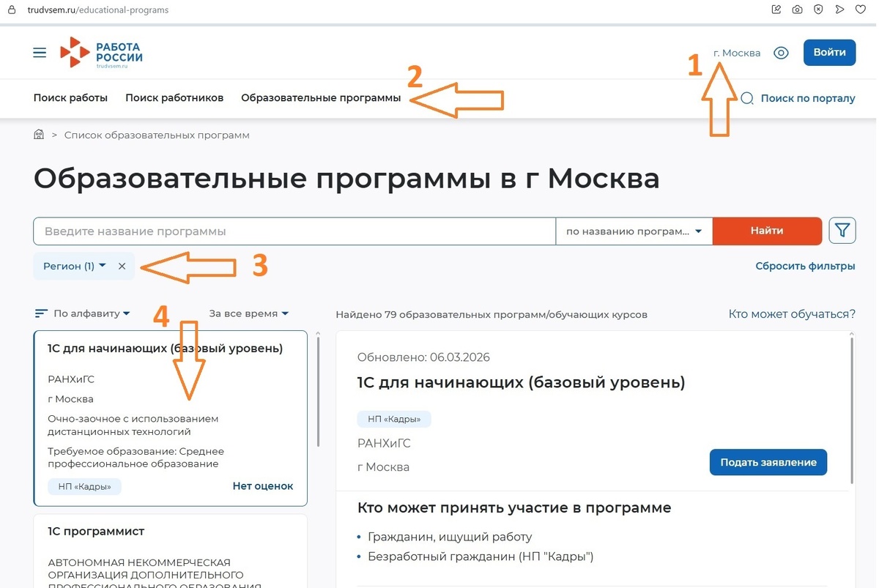Open the За все время period dropdown
Viewport: 879px width, 588px height.
(249, 313)
